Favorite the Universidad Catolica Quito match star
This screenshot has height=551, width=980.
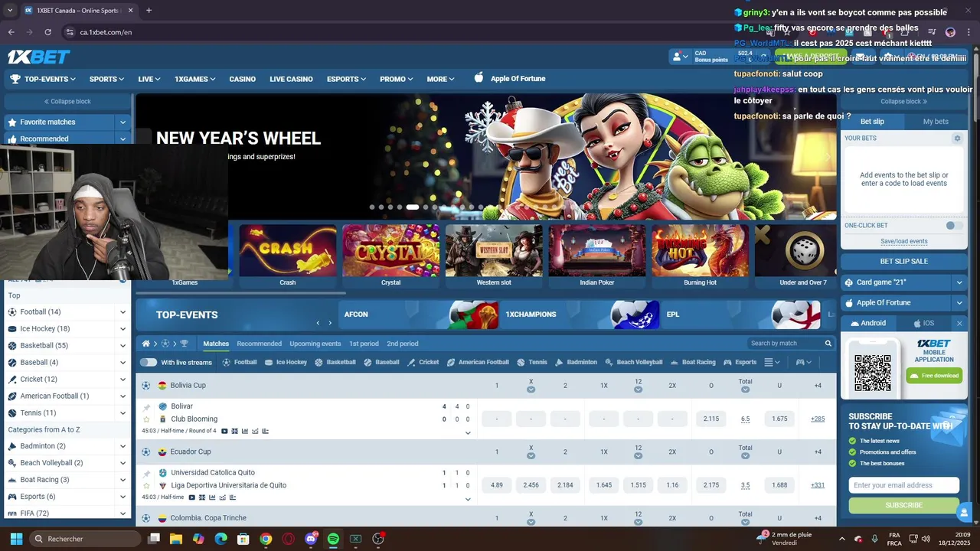[x=146, y=485]
